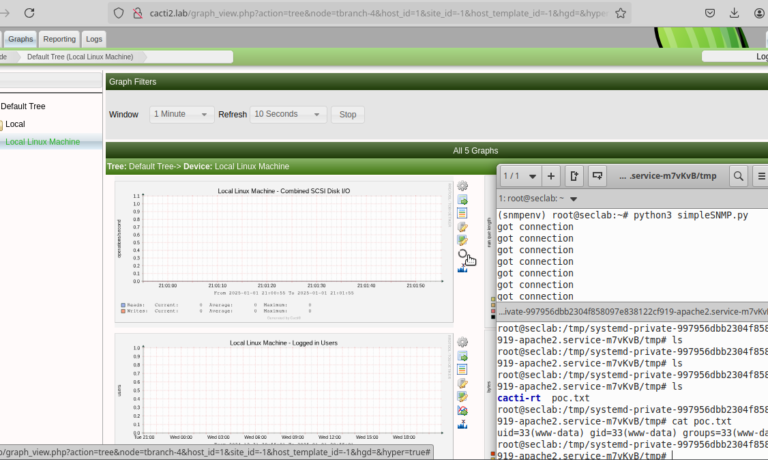Open terminal hamburger menu
Image resolution: width=768 pixels, height=460 pixels.
[761, 176]
